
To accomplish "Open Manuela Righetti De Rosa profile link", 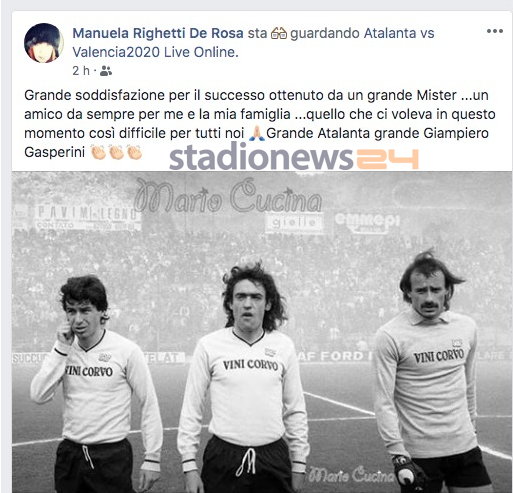I will click(x=158, y=33).
